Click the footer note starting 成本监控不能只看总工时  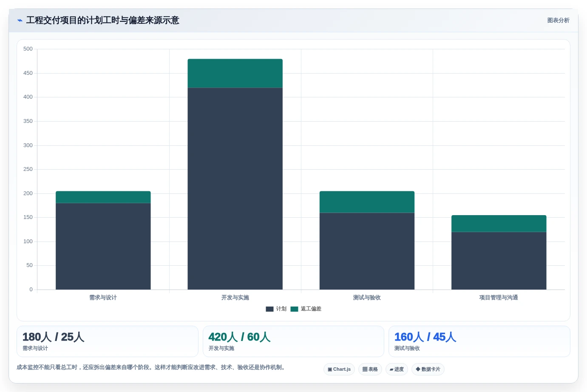[x=151, y=367]
